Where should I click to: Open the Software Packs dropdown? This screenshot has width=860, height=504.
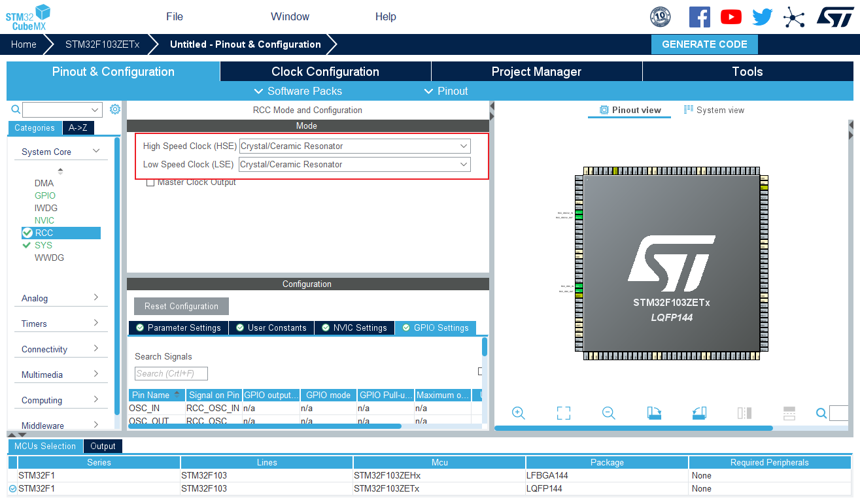coord(298,91)
